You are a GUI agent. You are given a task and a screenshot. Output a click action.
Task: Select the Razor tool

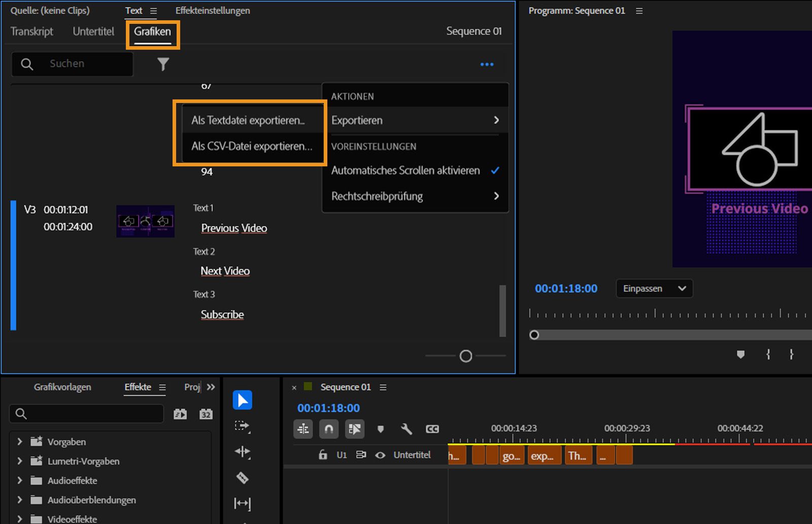[242, 477]
